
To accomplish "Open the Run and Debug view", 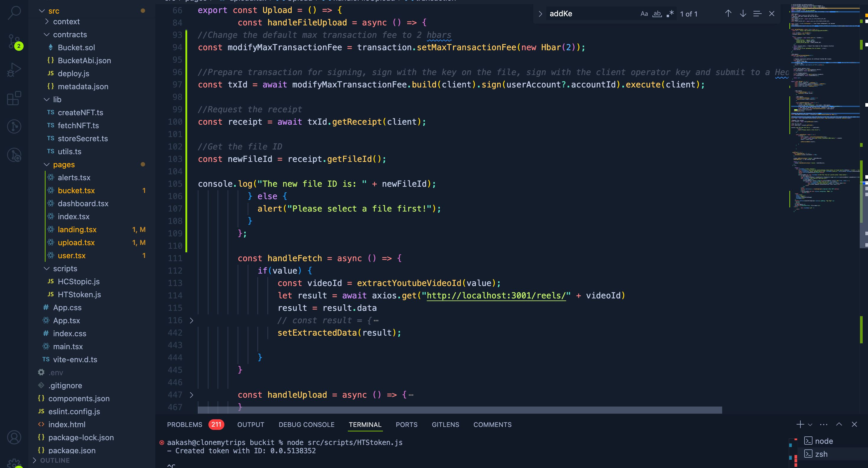I will point(14,70).
